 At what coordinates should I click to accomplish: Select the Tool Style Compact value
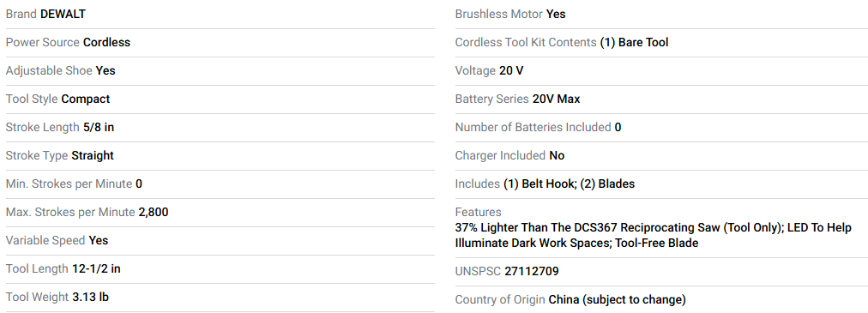point(86,99)
